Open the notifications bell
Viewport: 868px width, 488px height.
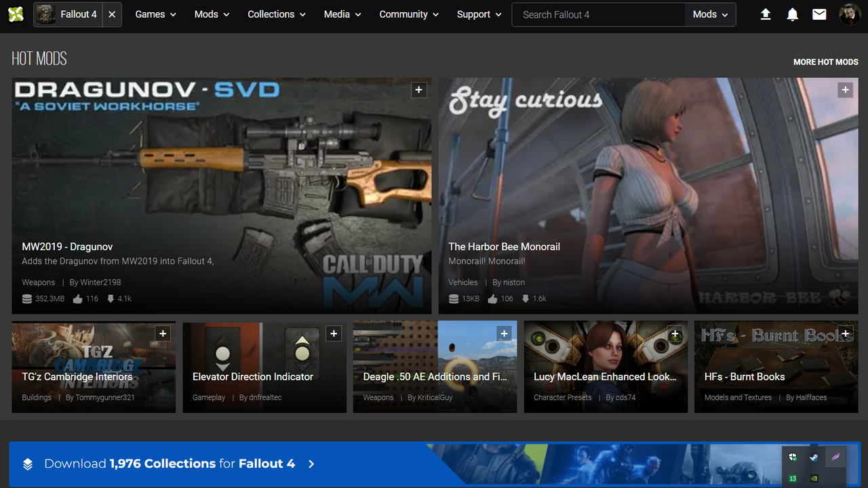[x=792, y=14]
